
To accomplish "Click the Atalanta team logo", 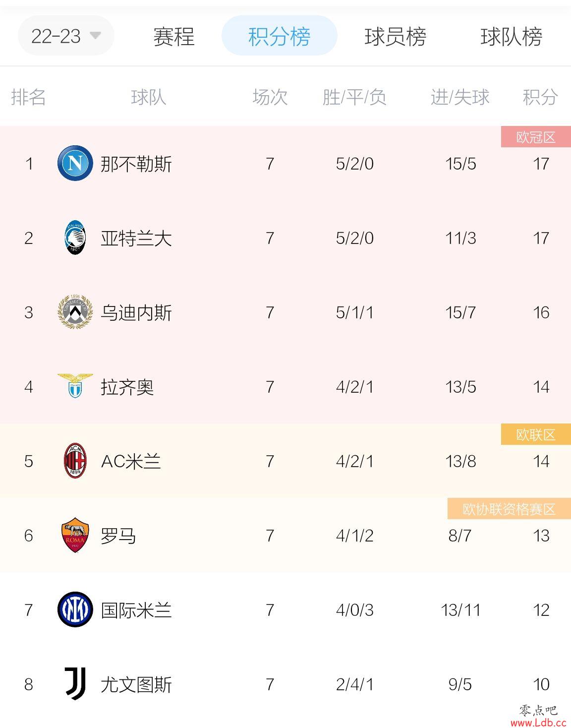I will click(x=75, y=238).
